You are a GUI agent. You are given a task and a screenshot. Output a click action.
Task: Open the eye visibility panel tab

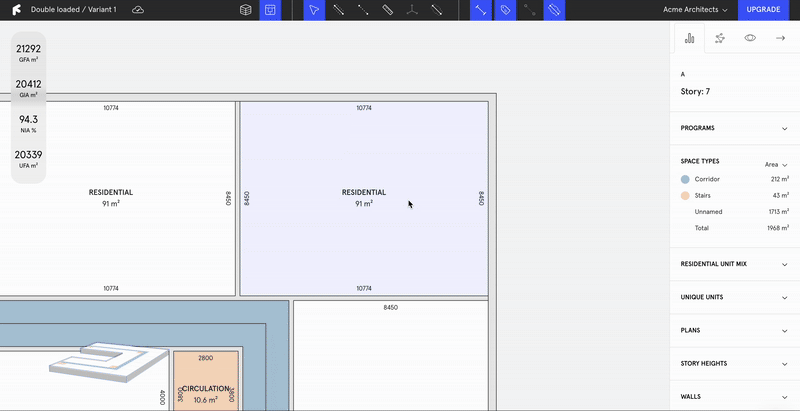tap(750, 38)
